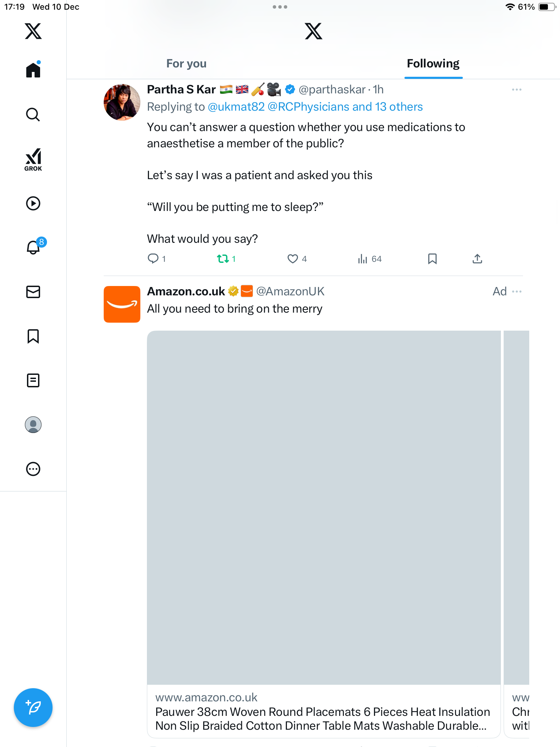Toggle bookmark on Partha S Kar's post
The height and width of the screenshot is (747, 560).
pyautogui.click(x=432, y=259)
